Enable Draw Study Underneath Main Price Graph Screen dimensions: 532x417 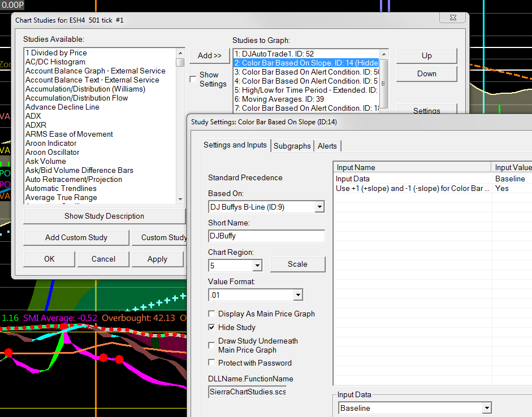point(212,345)
